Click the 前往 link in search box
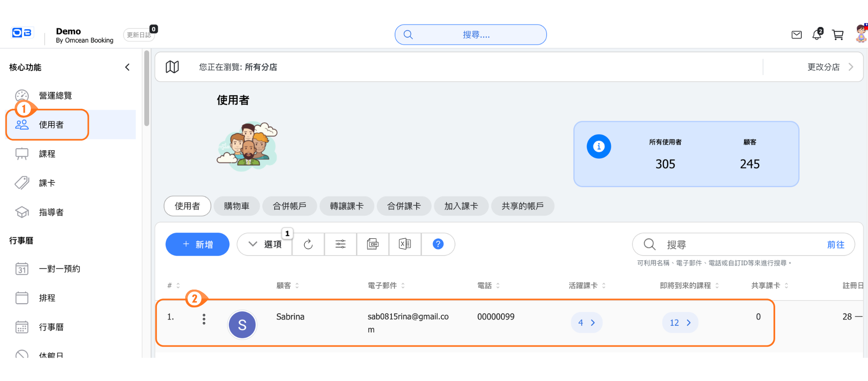The height and width of the screenshot is (381, 868). tap(835, 245)
